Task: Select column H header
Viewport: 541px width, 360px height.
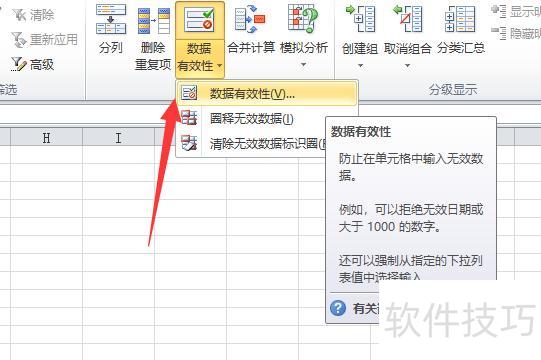Action: [46, 138]
